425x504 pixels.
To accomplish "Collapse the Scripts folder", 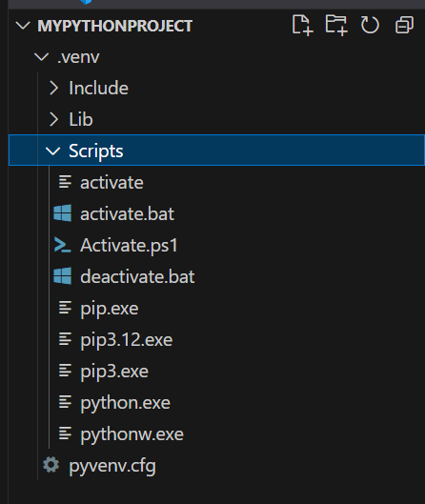I will 53,151.
